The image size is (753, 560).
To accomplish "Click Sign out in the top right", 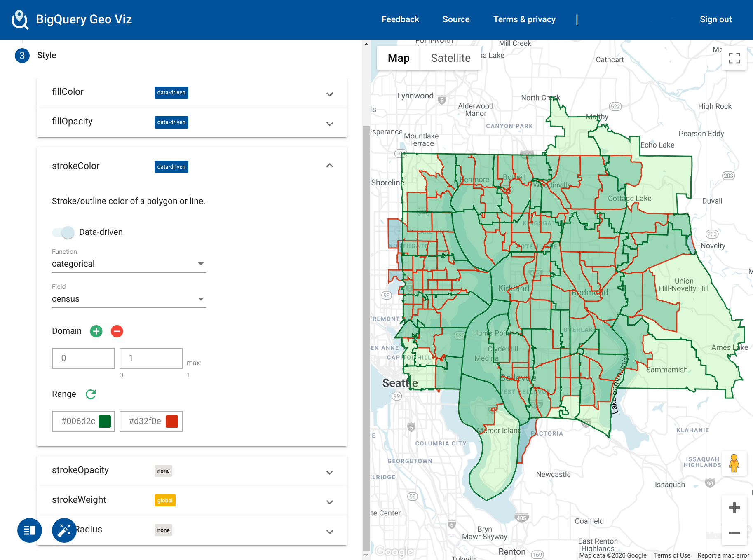I will (x=715, y=19).
